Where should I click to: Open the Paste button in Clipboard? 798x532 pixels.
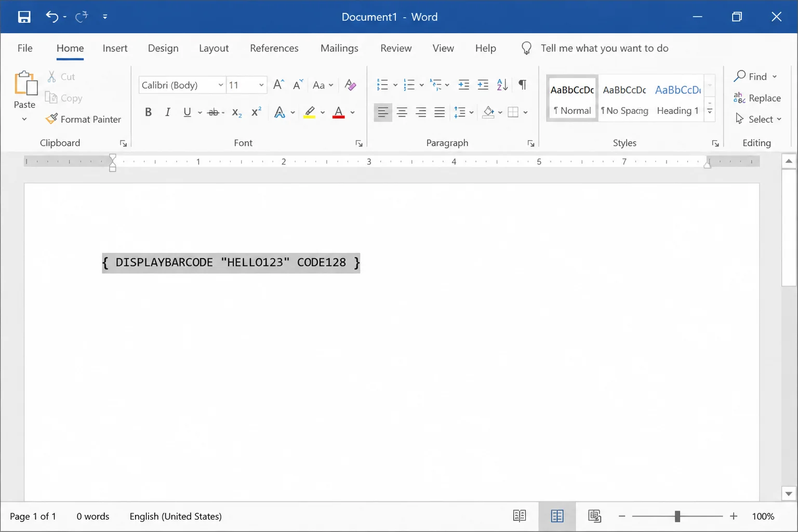pos(24,97)
